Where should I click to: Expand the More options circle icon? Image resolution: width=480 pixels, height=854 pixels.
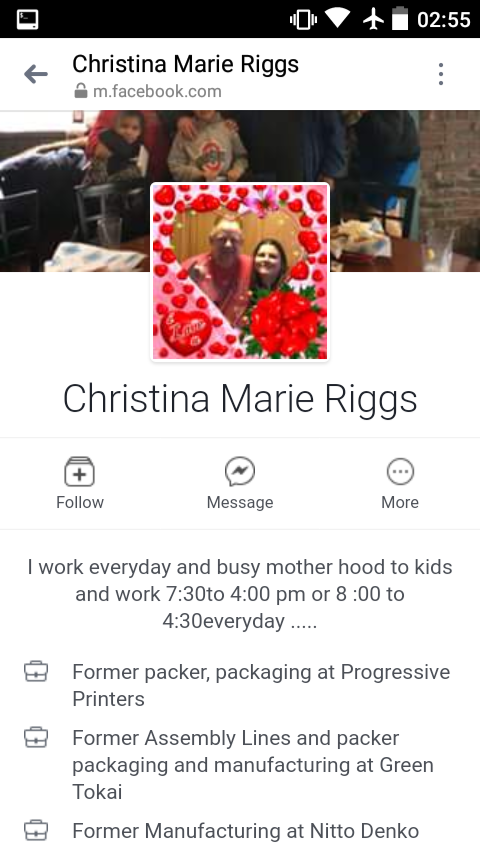click(400, 472)
